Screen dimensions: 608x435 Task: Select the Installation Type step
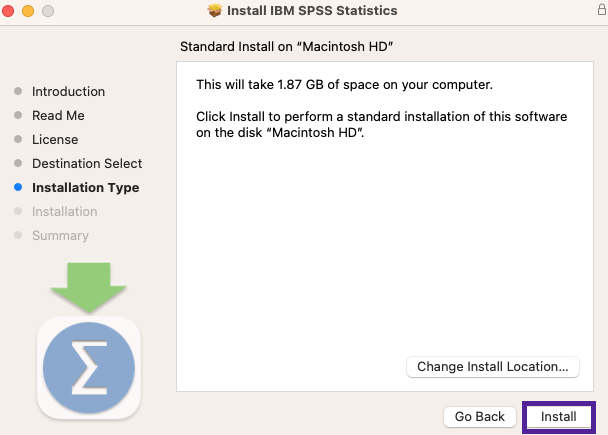pos(86,188)
